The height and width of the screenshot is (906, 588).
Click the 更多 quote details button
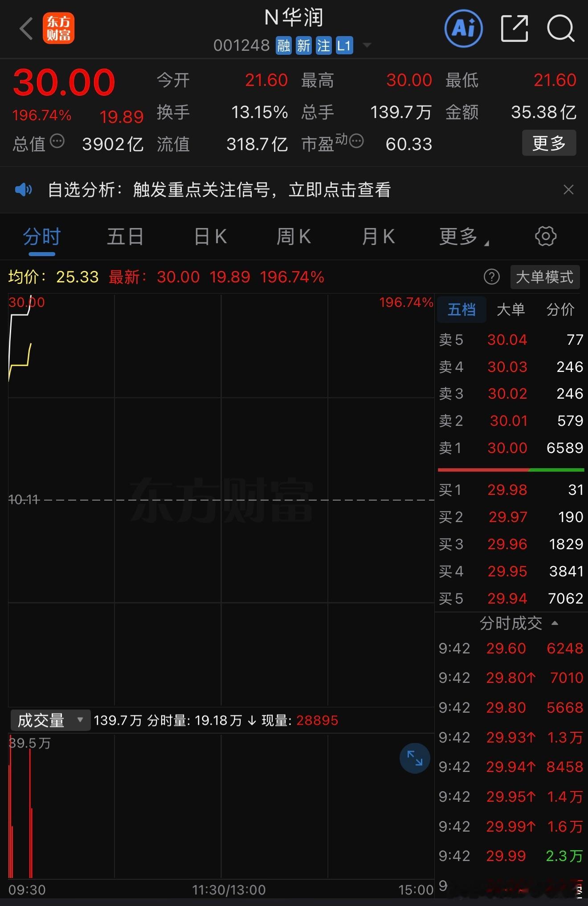(x=549, y=143)
